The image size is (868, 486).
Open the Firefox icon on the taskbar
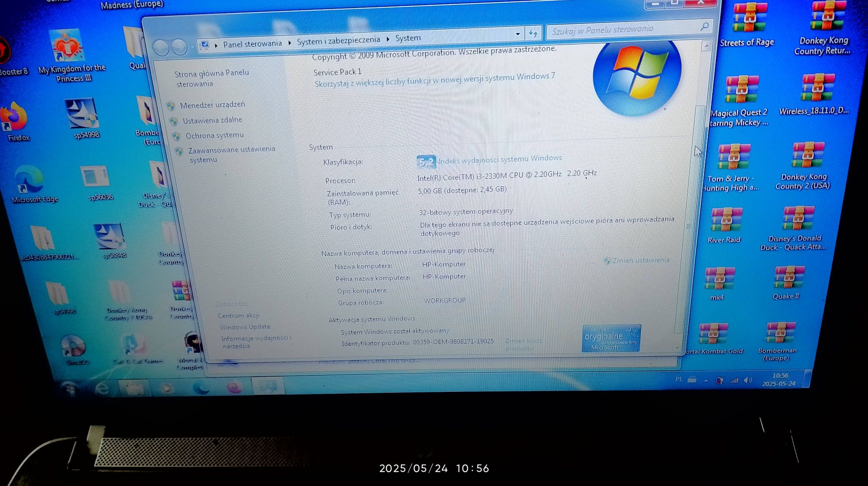(x=234, y=386)
